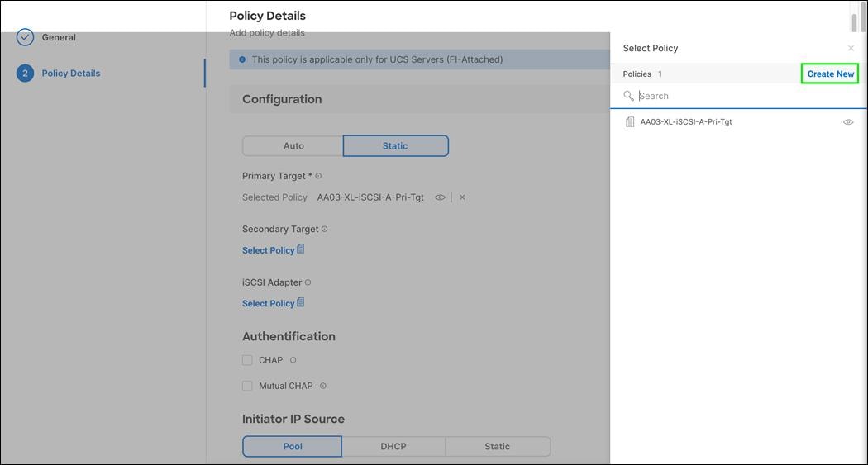Click policy icon next to iSCSI Adapter Select Policy

301,302
